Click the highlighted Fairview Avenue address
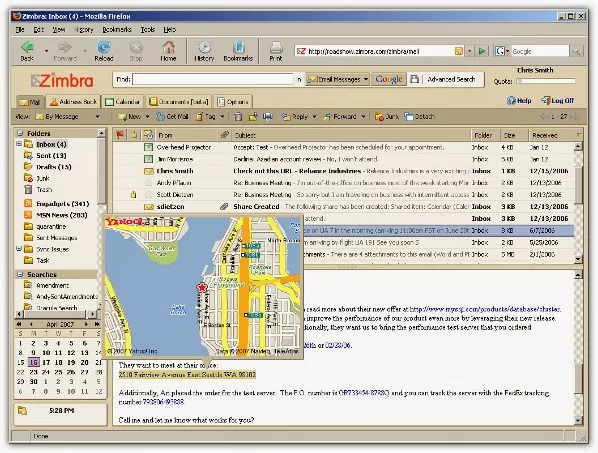598x453 pixels. point(187,375)
